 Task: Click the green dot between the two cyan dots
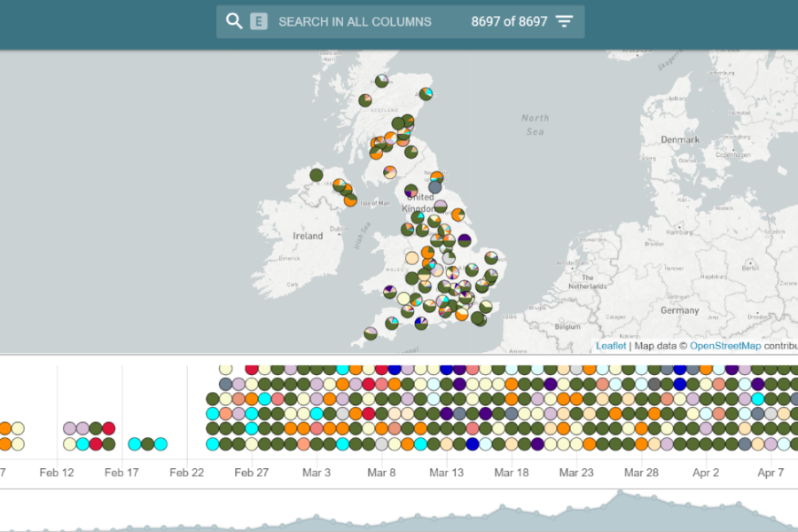pos(147,444)
